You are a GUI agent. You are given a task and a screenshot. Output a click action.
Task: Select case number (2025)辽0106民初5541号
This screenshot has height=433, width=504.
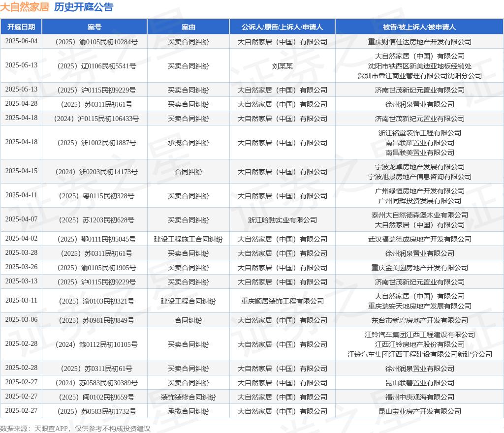pos(96,66)
